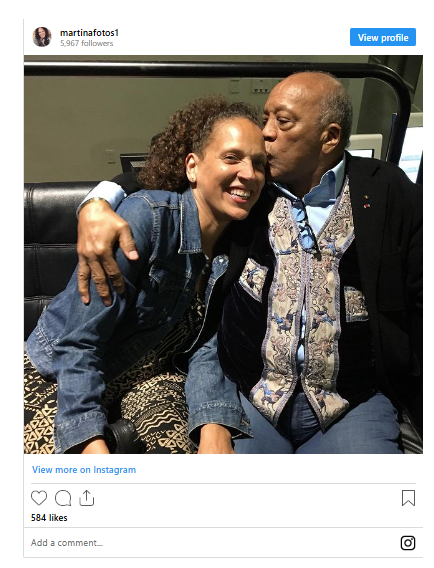Click the share arrow beside the comment bubble
Screen dimensions: 434x568
click(x=87, y=498)
